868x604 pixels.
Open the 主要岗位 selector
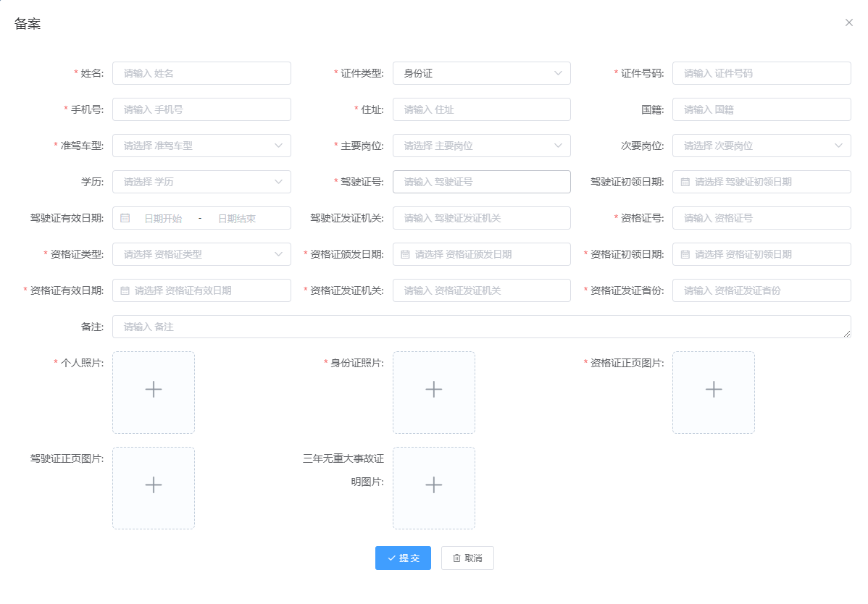click(x=481, y=146)
